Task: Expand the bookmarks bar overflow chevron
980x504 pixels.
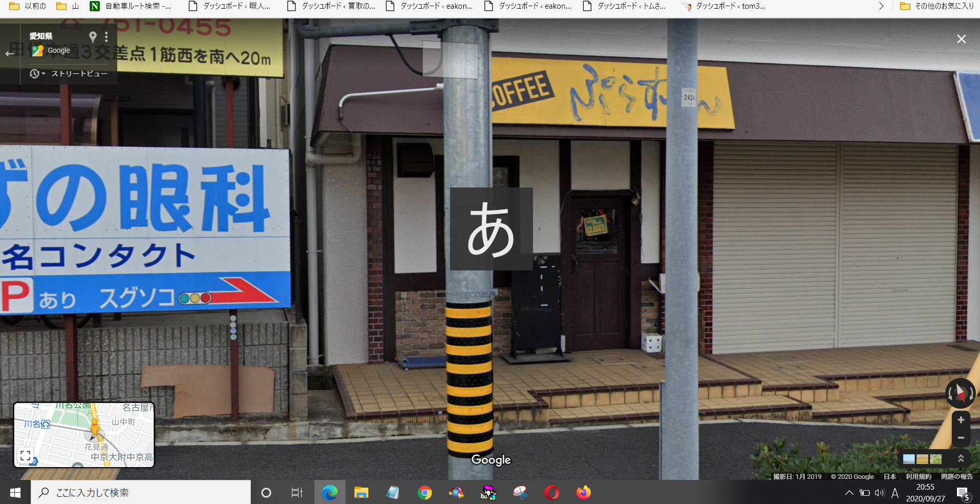Action: (881, 6)
